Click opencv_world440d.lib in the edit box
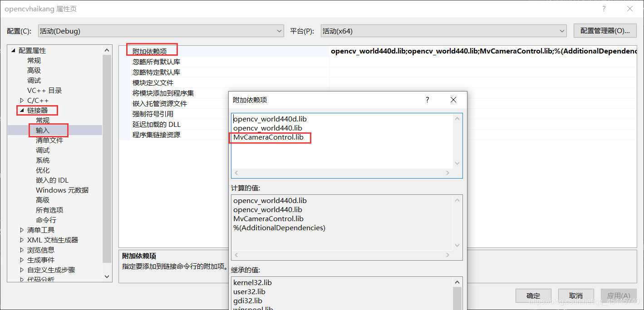 tap(270, 119)
